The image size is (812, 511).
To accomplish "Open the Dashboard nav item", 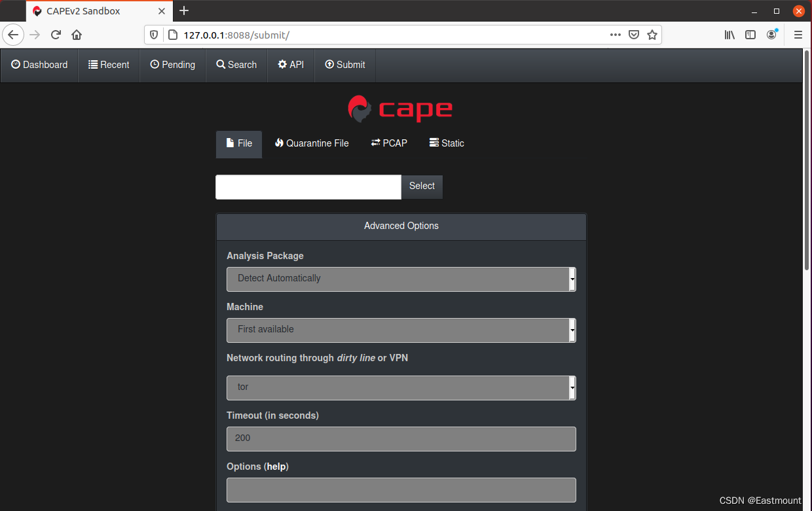I will [x=39, y=65].
